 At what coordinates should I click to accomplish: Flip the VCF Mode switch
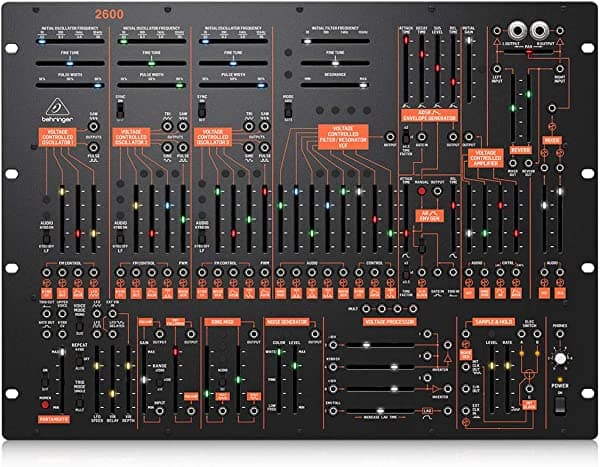point(288,111)
